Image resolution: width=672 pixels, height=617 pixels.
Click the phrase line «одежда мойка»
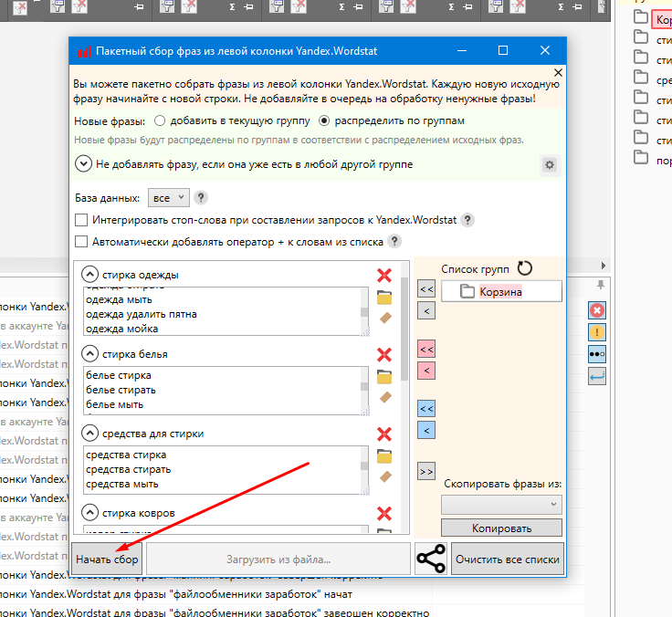click(121, 329)
